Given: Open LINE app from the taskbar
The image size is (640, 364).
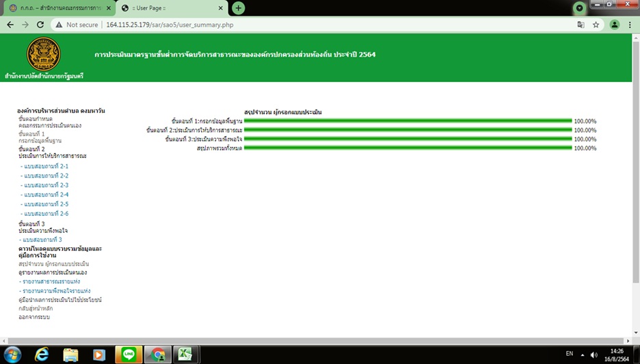Looking at the screenshot, I should coord(128,354).
